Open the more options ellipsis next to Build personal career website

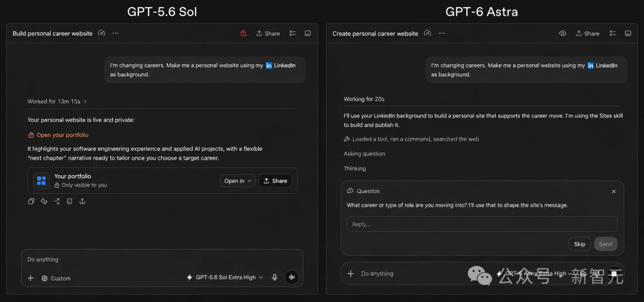[116, 33]
